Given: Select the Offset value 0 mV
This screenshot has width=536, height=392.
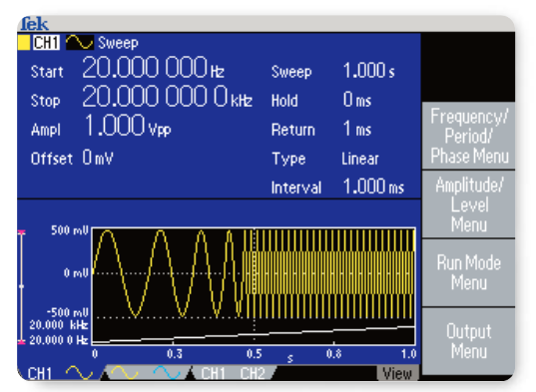Looking at the screenshot, I should (98, 159).
